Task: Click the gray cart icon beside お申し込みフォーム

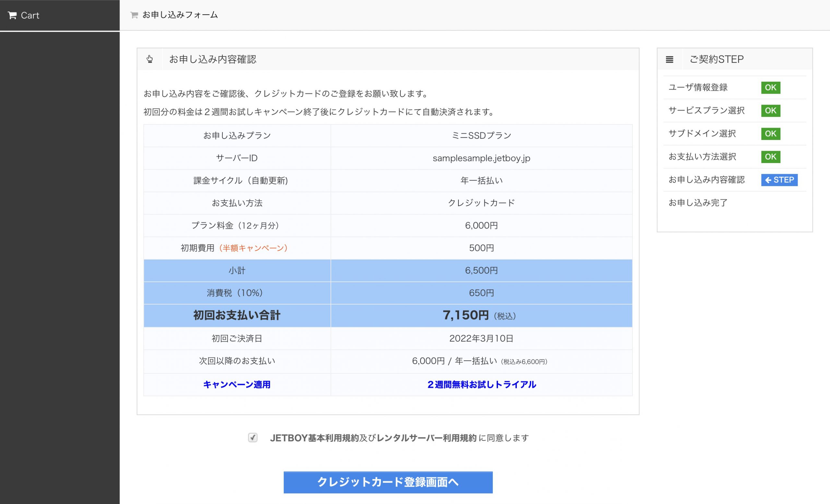Action: pos(134,15)
